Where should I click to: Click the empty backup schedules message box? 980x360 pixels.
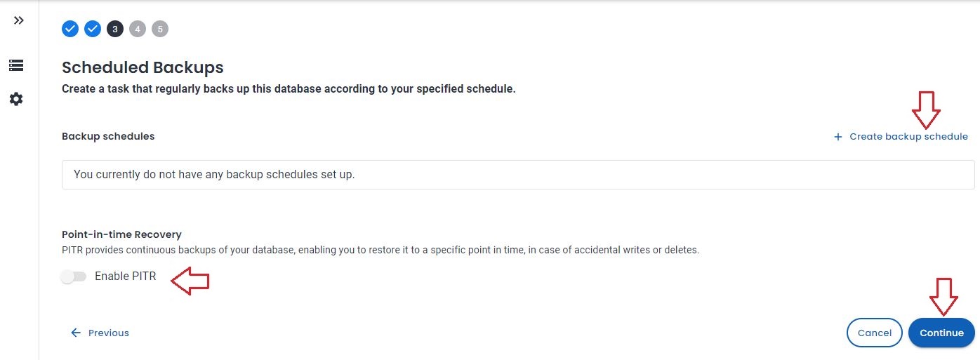click(x=518, y=175)
